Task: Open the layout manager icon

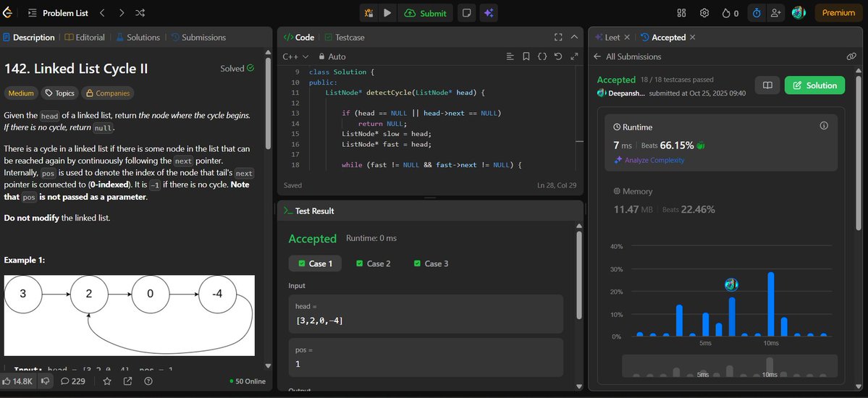Action: (682, 13)
